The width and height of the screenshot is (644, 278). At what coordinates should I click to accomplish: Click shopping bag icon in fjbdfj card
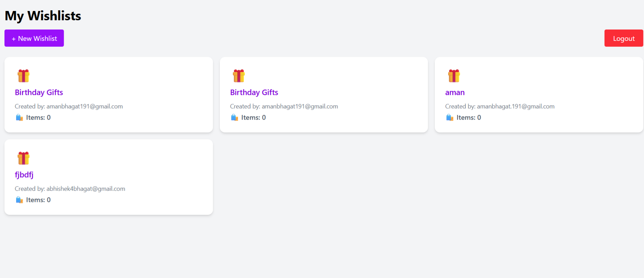[x=19, y=200]
